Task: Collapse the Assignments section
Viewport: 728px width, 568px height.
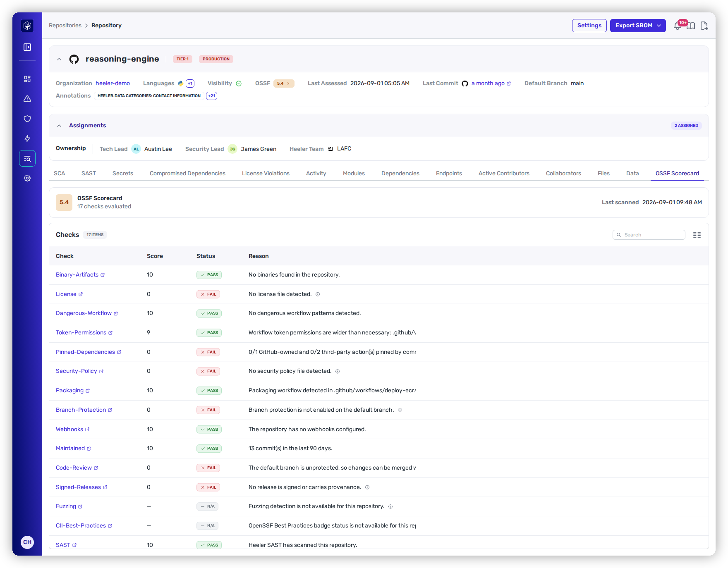Action: (x=59, y=126)
